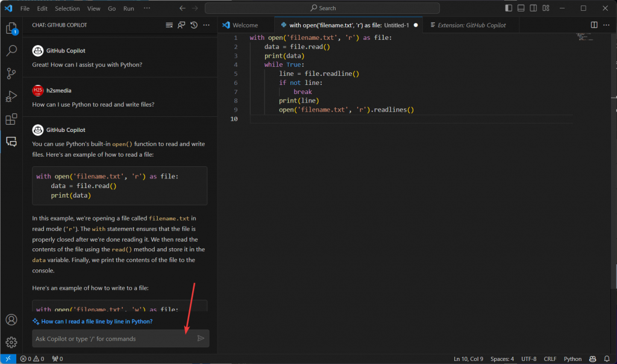Expand the customize layout menu
617x364 pixels.
tap(547, 8)
